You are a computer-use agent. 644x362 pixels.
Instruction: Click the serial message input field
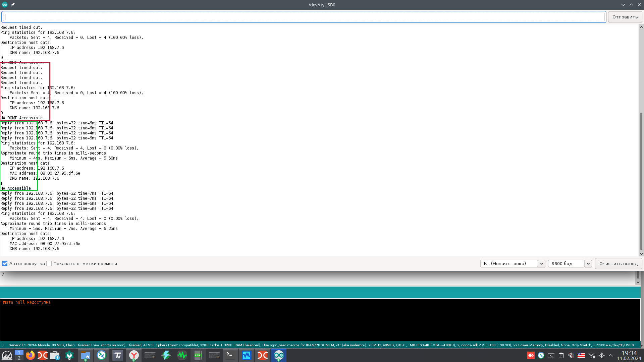click(x=304, y=17)
